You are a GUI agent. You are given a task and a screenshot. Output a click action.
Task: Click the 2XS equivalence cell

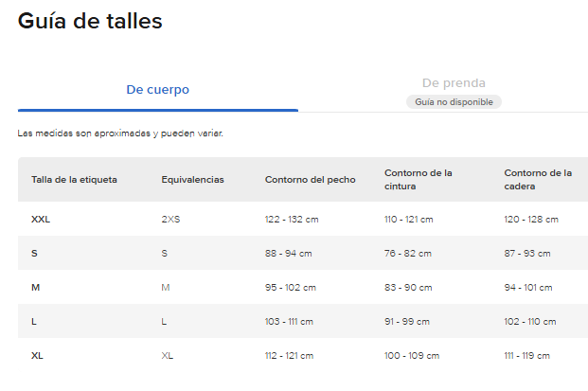tap(170, 220)
